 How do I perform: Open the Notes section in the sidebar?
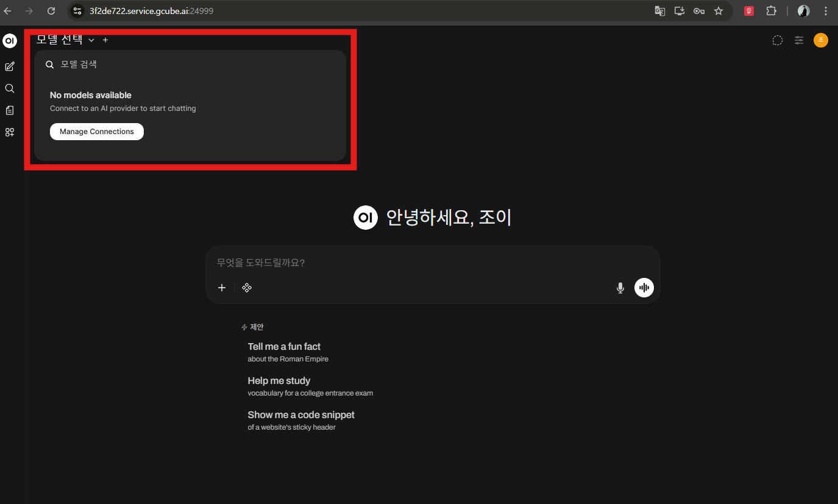(x=9, y=110)
